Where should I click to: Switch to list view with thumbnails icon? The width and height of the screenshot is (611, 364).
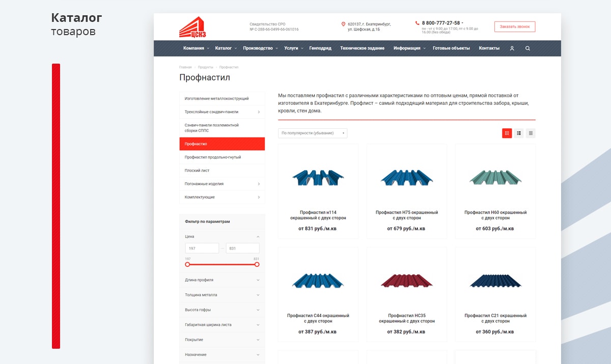519,133
